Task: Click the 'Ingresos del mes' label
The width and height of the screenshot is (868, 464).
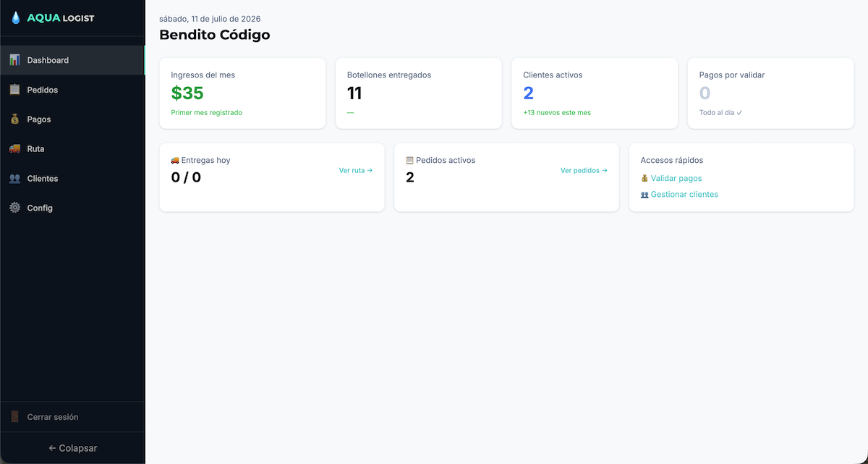Action: pyautogui.click(x=203, y=75)
